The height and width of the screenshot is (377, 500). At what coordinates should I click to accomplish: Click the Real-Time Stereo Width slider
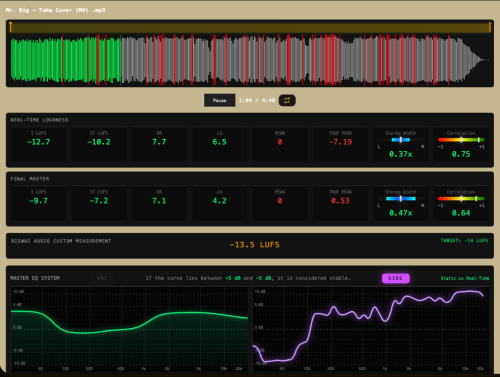[x=401, y=140]
